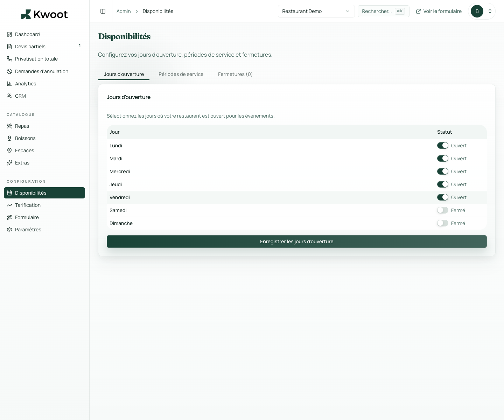The height and width of the screenshot is (420, 504).
Task: Open Voir le formulaire link
Action: (439, 11)
